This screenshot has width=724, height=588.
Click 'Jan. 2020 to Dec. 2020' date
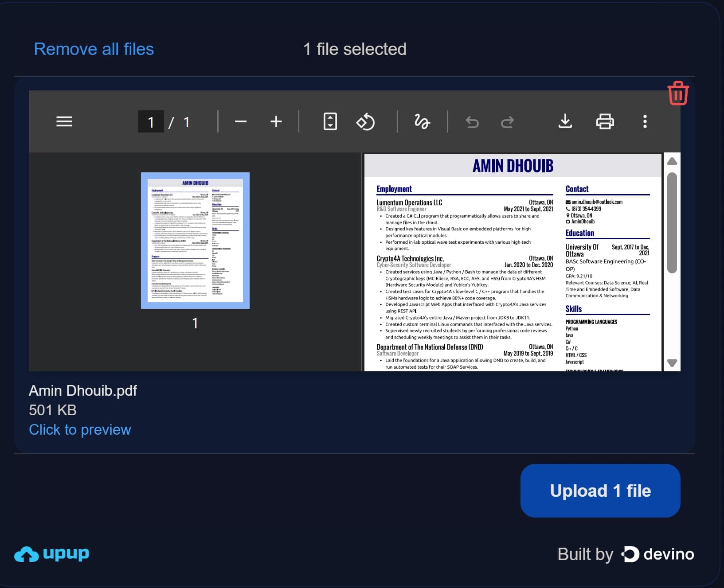(528, 265)
